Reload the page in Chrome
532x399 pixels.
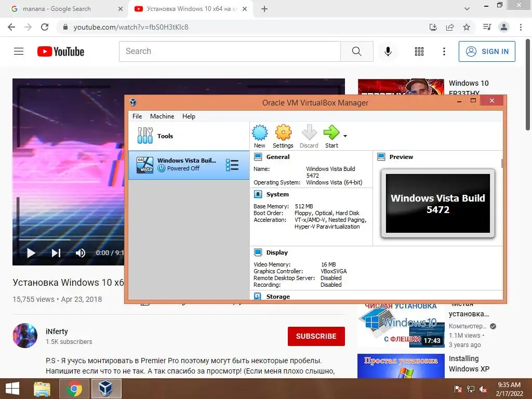[45, 27]
